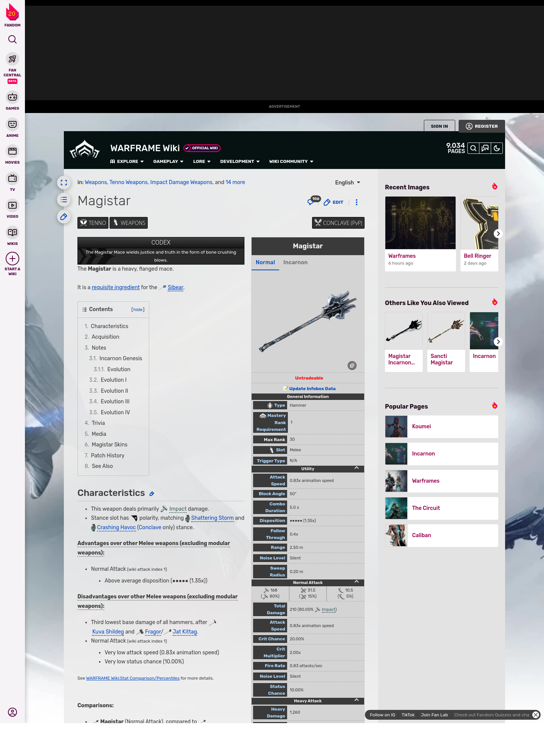Open search from the left sidebar

[12, 39]
